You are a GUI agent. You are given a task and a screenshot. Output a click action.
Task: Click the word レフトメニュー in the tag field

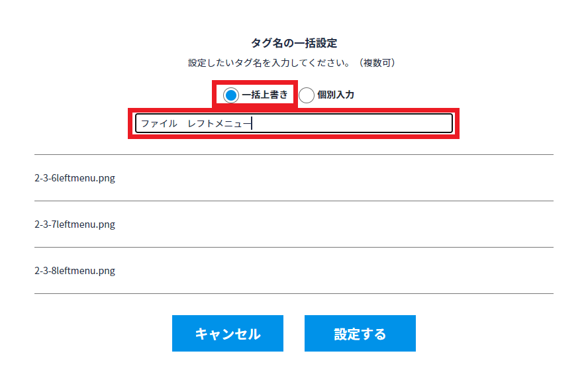pyautogui.click(x=219, y=123)
